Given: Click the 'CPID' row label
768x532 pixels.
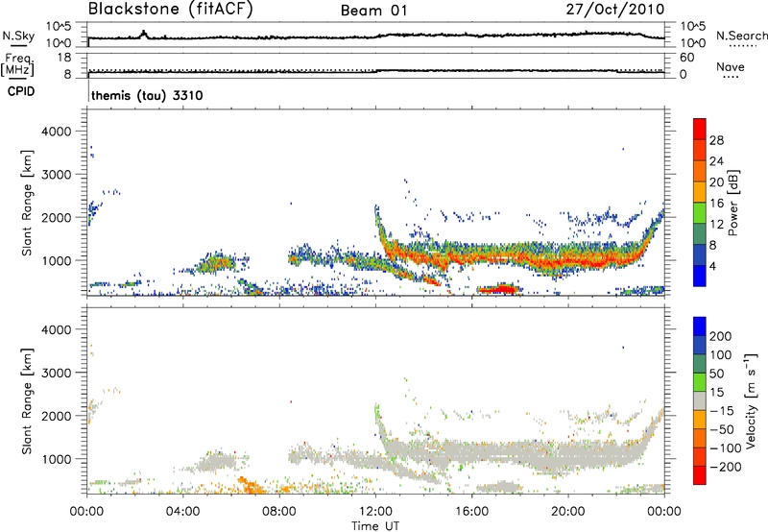Looking at the screenshot, I should click(x=21, y=91).
